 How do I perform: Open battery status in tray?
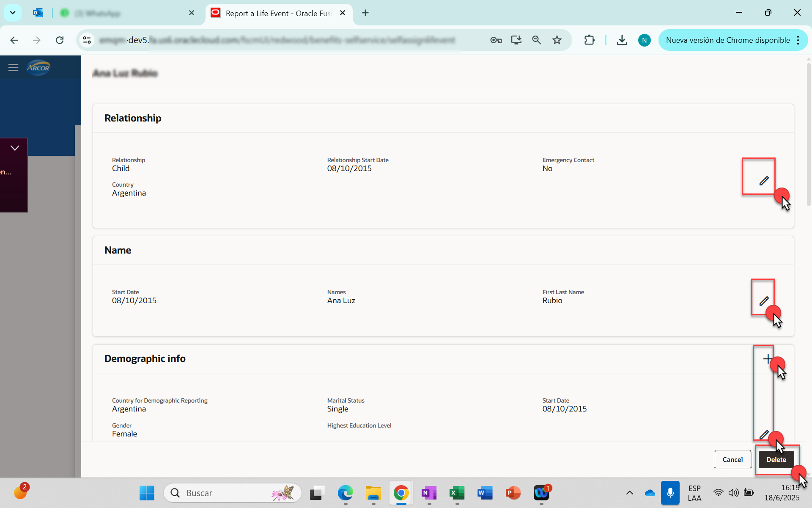point(749,493)
